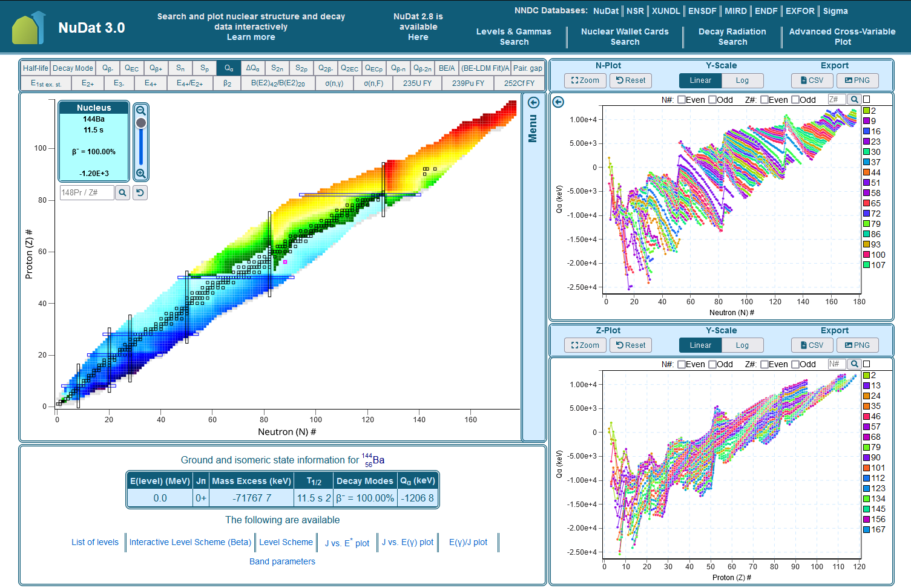This screenshot has height=588, width=911.
Task: Click the -71767 7 mass excess cell
Action: (x=252, y=498)
